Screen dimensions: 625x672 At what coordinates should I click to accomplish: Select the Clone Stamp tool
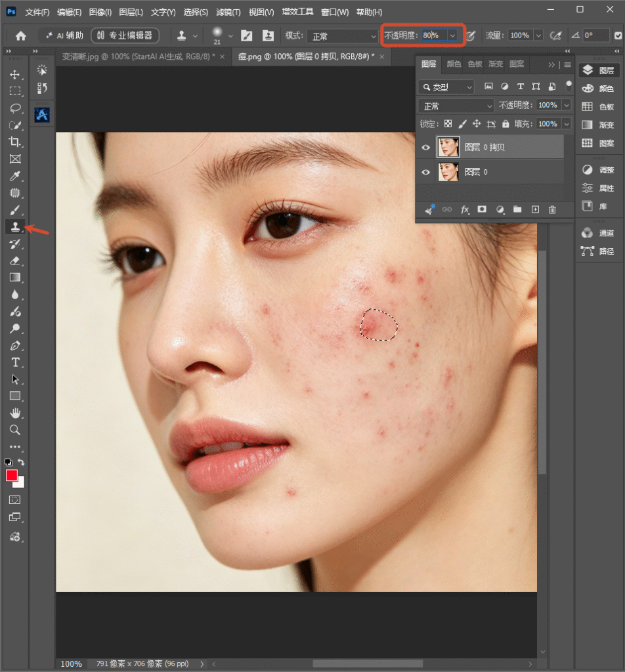tap(15, 226)
